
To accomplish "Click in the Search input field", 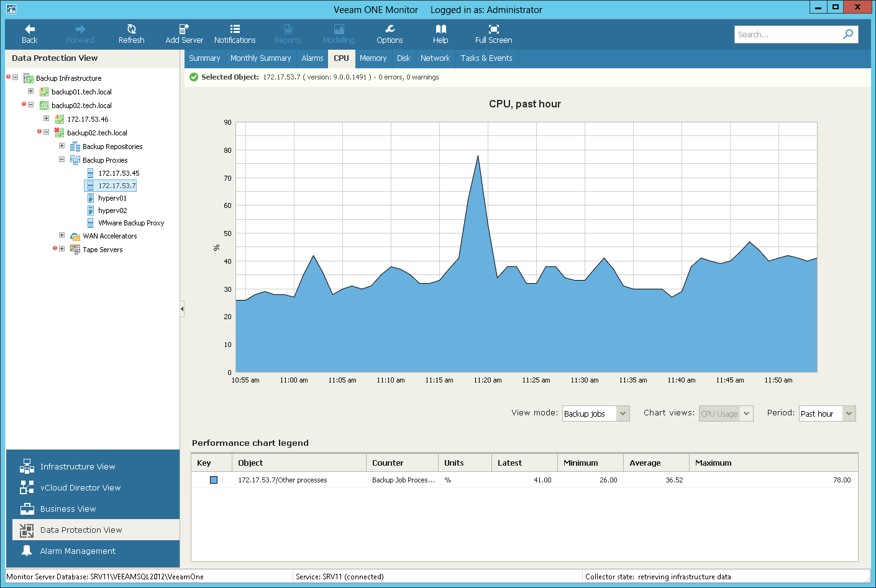I will pos(787,34).
